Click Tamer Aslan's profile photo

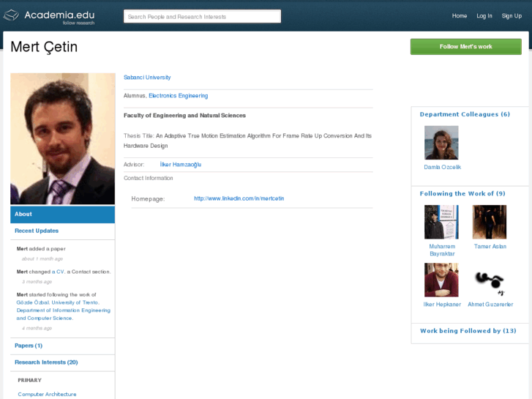coord(490,222)
